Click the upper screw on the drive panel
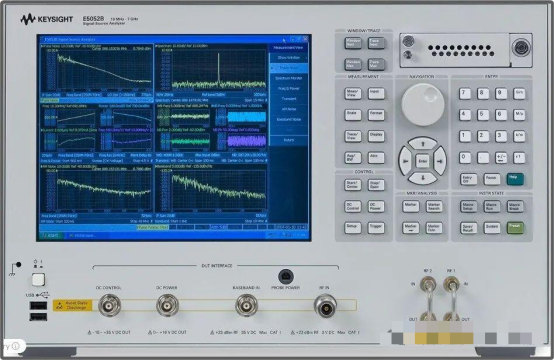 point(408,40)
